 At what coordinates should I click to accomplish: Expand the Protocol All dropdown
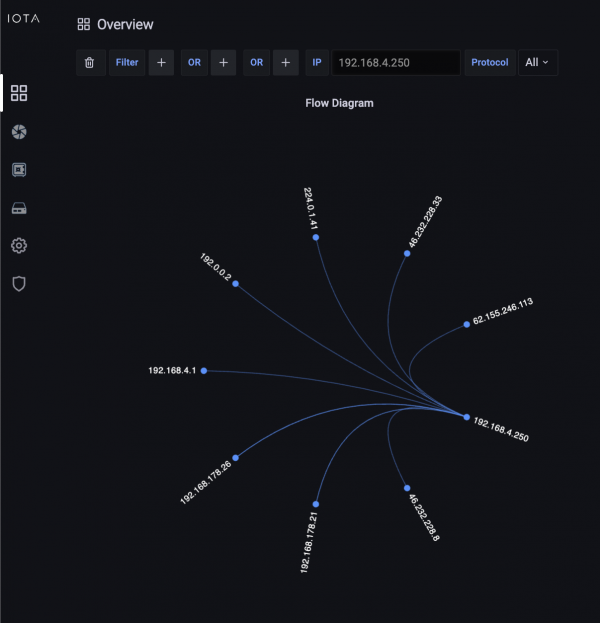click(x=537, y=62)
